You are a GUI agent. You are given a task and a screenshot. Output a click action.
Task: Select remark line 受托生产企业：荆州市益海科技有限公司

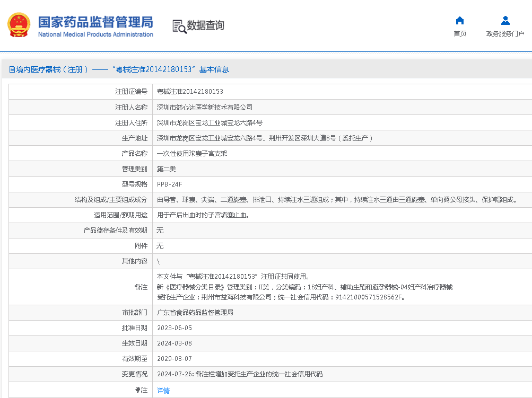281,297
